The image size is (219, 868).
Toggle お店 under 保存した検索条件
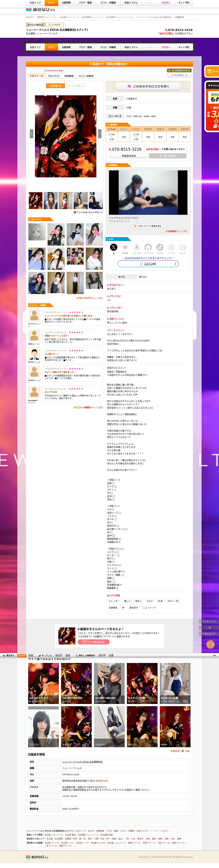[111, 656]
